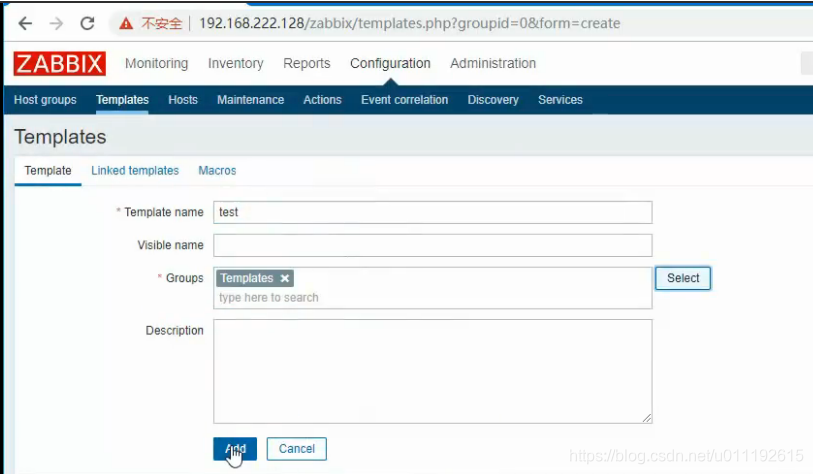Click the browser forward arrow

point(56,23)
